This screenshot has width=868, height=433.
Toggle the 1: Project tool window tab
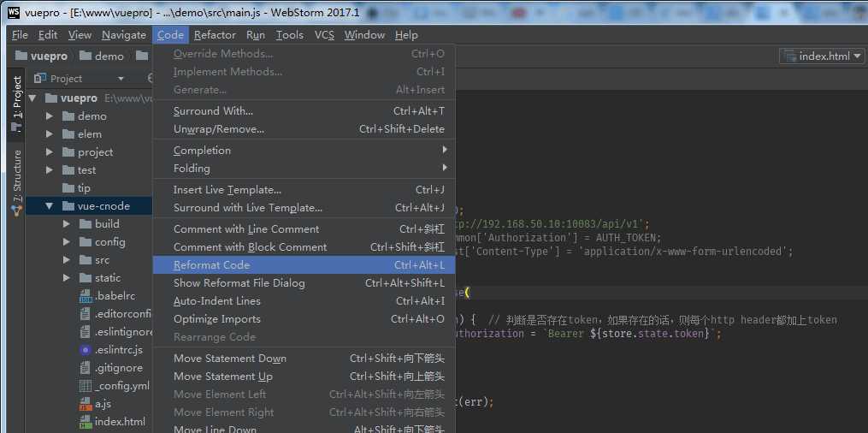tap(16, 103)
